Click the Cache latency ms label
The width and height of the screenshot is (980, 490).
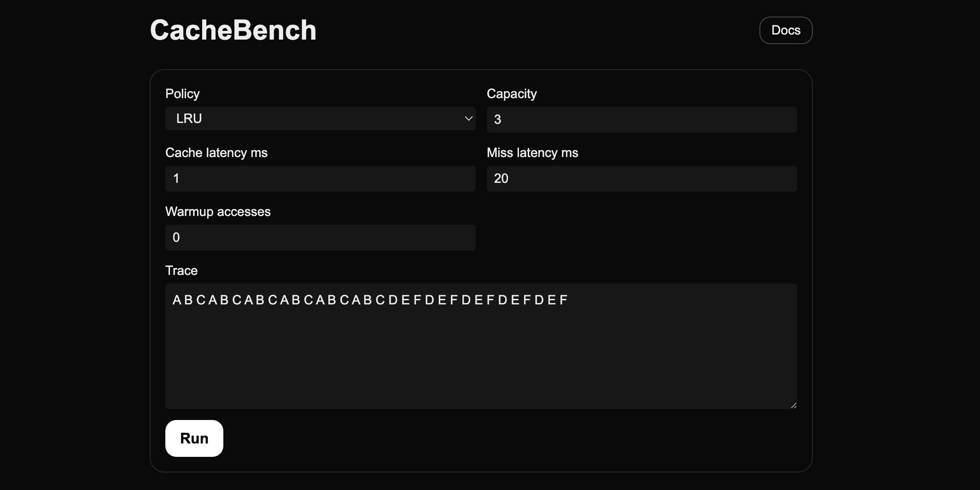[216, 152]
